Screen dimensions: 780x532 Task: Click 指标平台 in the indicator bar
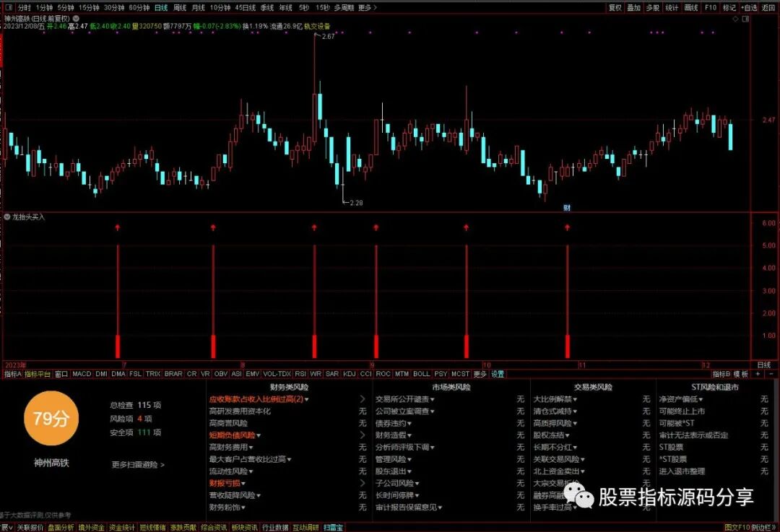[38, 374]
